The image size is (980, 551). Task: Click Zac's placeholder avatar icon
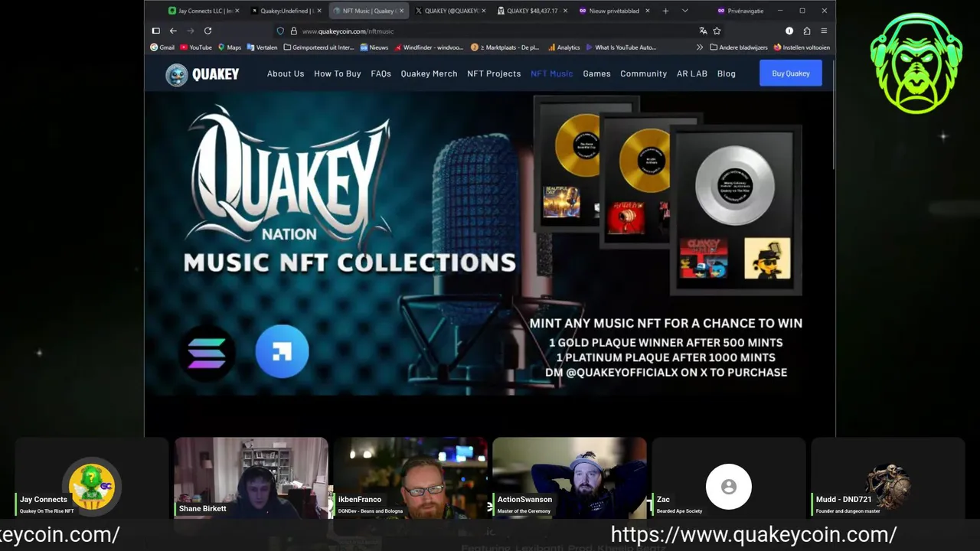[x=729, y=487]
